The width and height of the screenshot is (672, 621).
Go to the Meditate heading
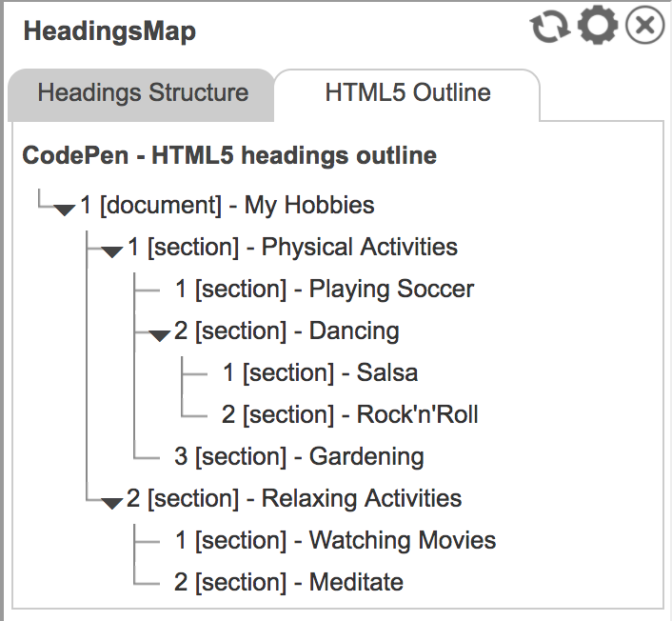pyautogui.click(x=288, y=582)
